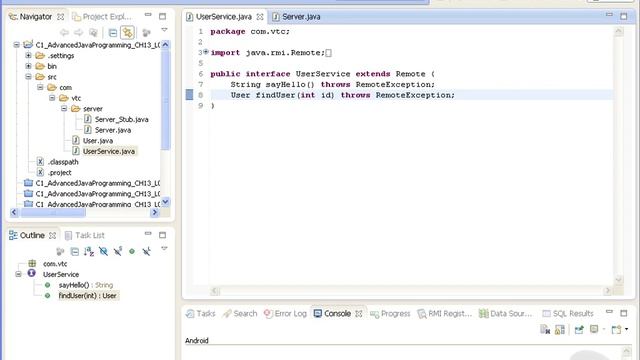
Task: Click Navigator focus on active task icon
Action: (146, 32)
